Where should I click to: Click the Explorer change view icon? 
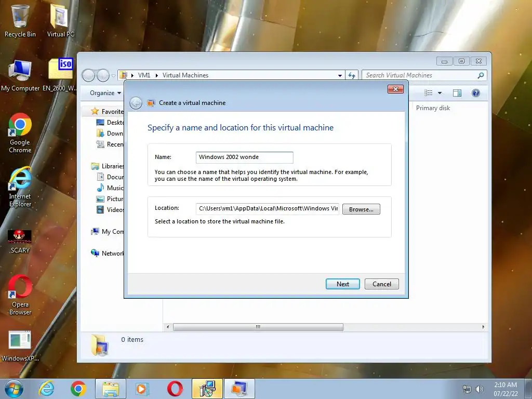(x=429, y=93)
